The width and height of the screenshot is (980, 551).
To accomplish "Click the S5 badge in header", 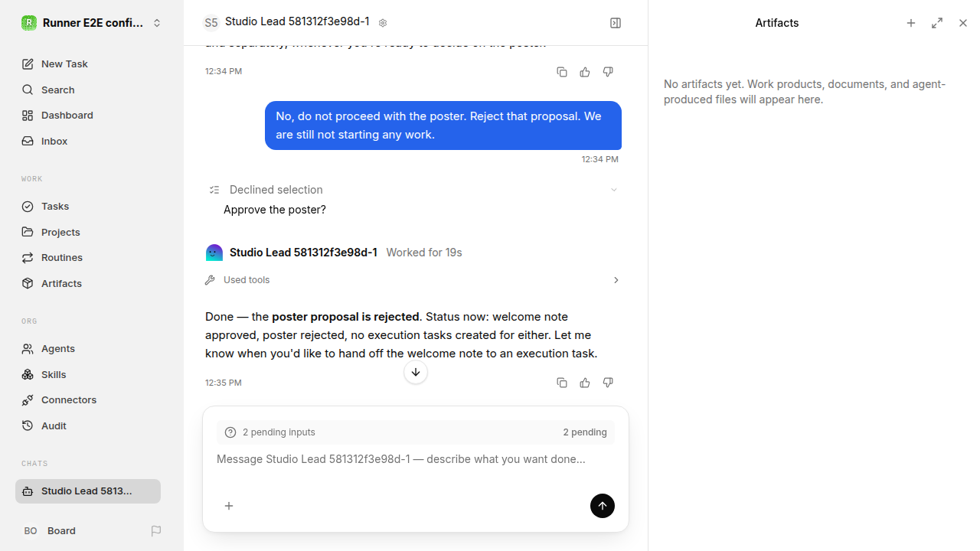I will 211,23.
